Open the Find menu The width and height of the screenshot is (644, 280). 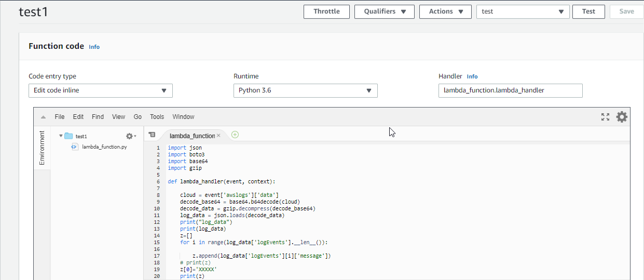coord(98,117)
